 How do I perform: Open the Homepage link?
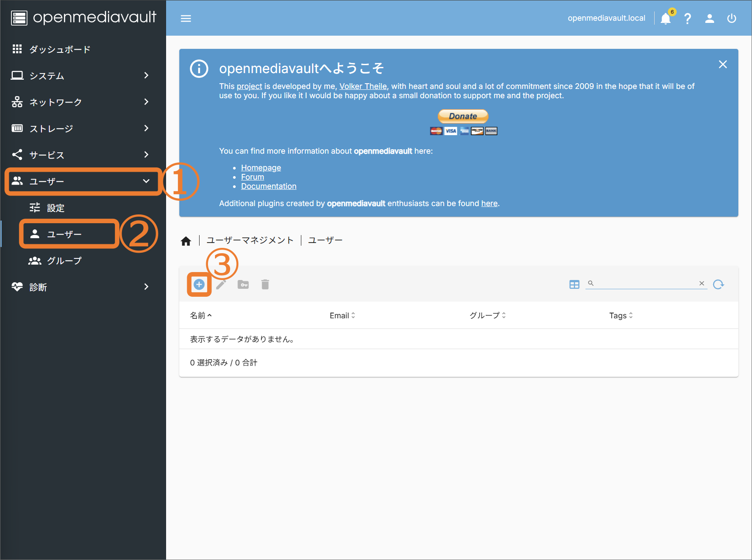(x=261, y=168)
